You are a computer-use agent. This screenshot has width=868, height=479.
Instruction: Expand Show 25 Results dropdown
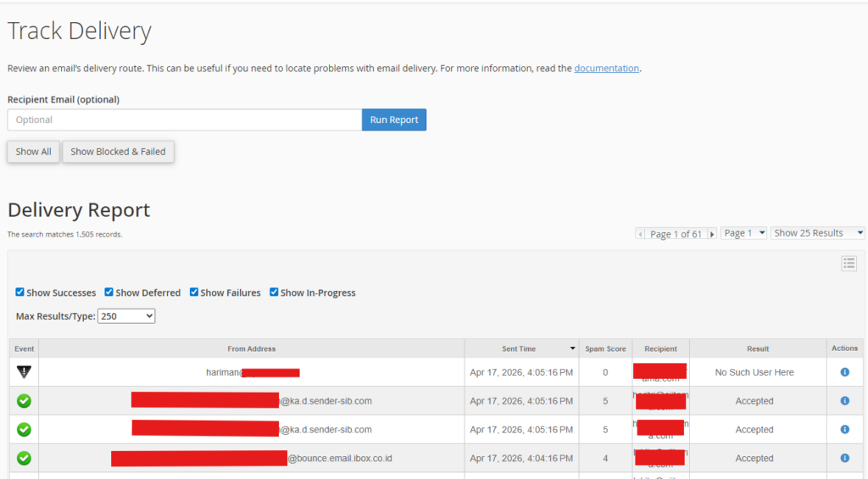point(817,233)
